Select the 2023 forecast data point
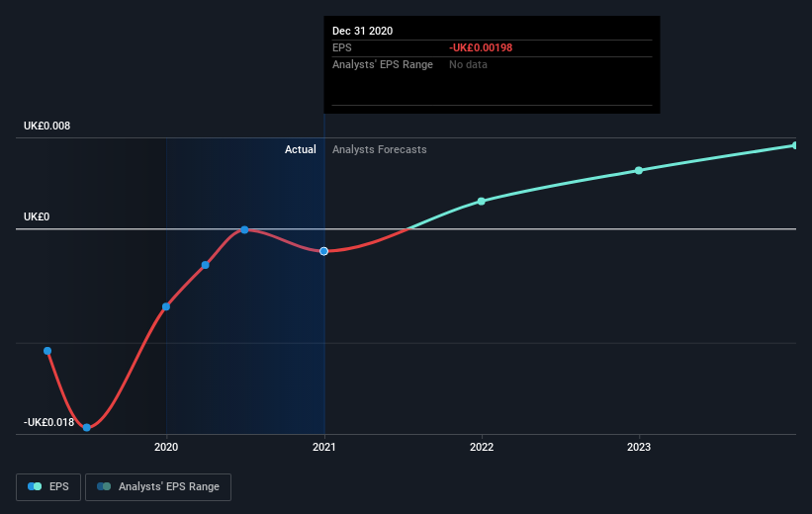812x514 pixels. (639, 170)
